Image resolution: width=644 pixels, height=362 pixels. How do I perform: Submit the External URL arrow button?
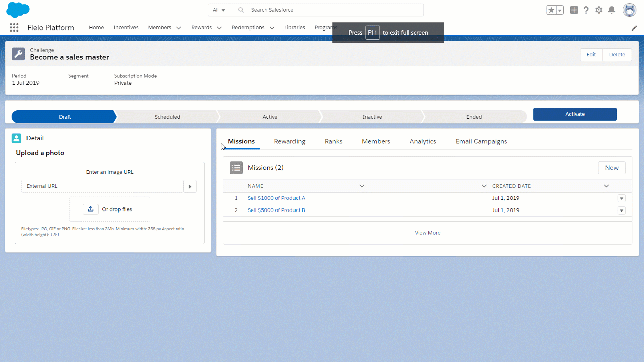tap(190, 186)
